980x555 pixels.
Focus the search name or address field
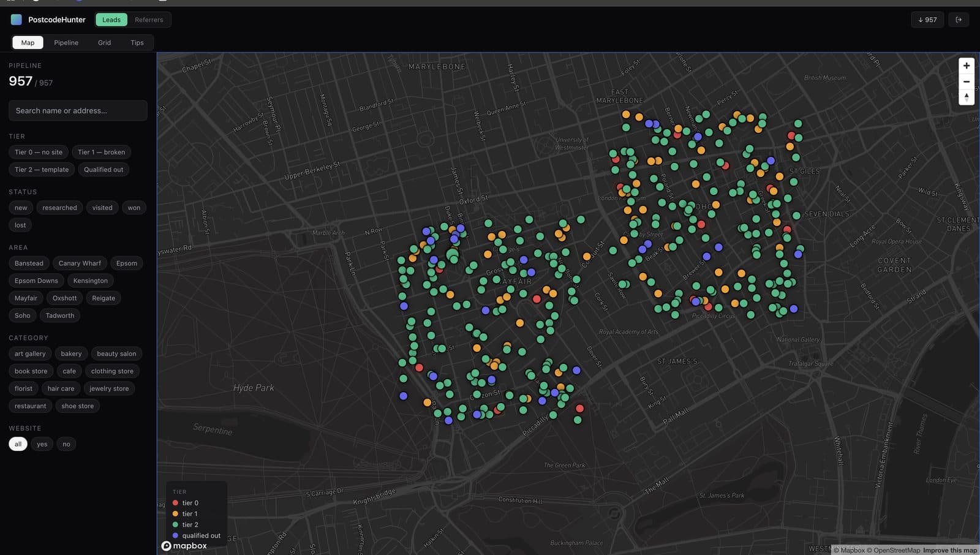click(x=78, y=110)
